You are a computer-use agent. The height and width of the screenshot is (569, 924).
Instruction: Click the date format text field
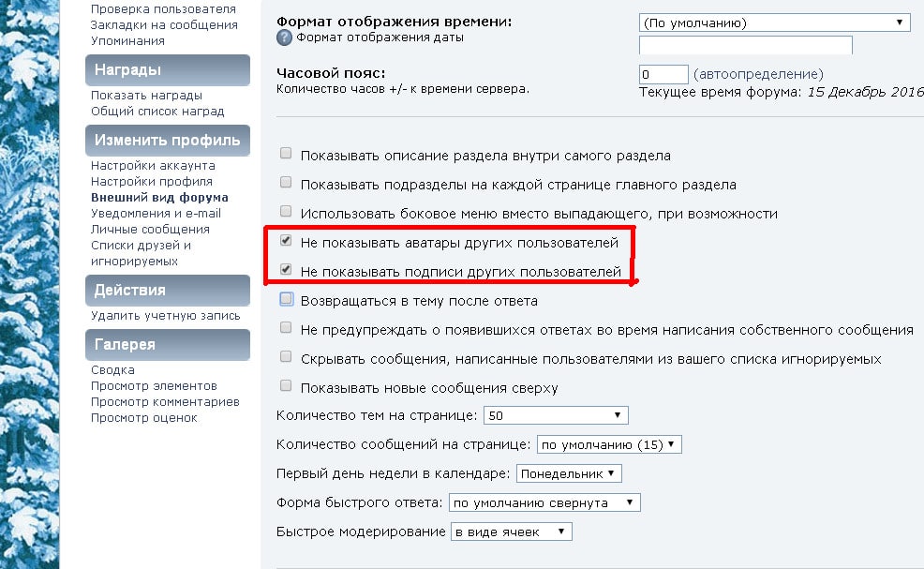pyautogui.click(x=746, y=45)
